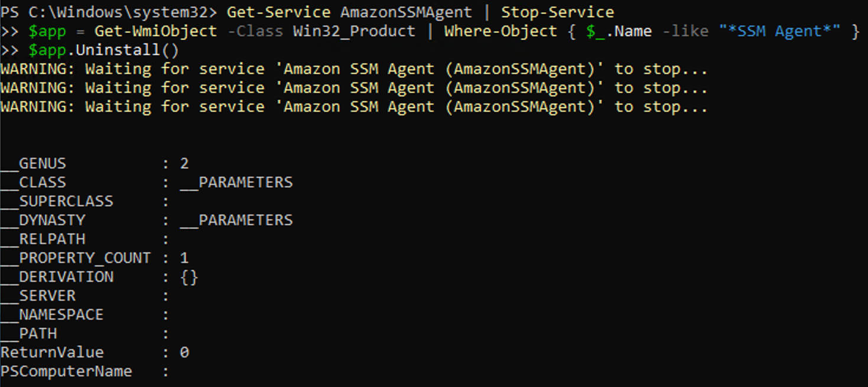Click the $app.Uninstall() line
Viewport: 868px width, 387px height.
(x=103, y=50)
